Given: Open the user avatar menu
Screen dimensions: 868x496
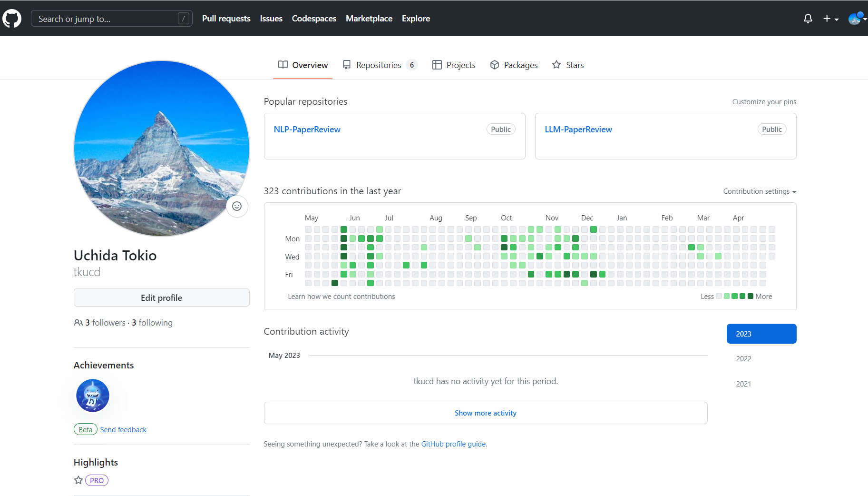Looking at the screenshot, I should [x=856, y=19].
